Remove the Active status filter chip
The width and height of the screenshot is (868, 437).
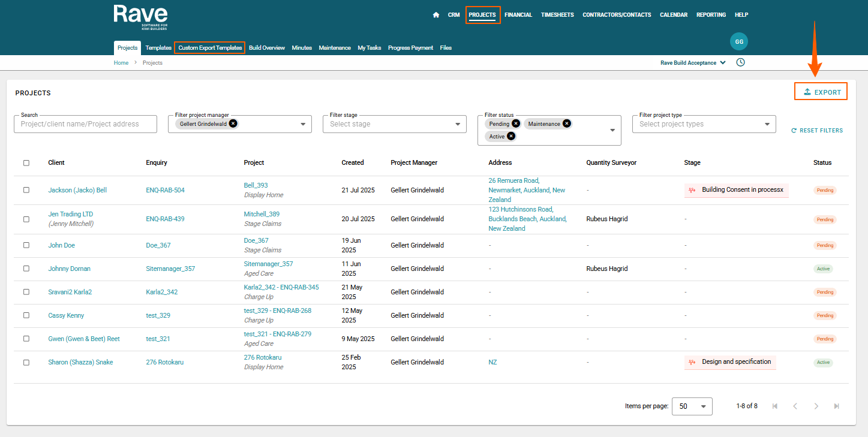(511, 136)
